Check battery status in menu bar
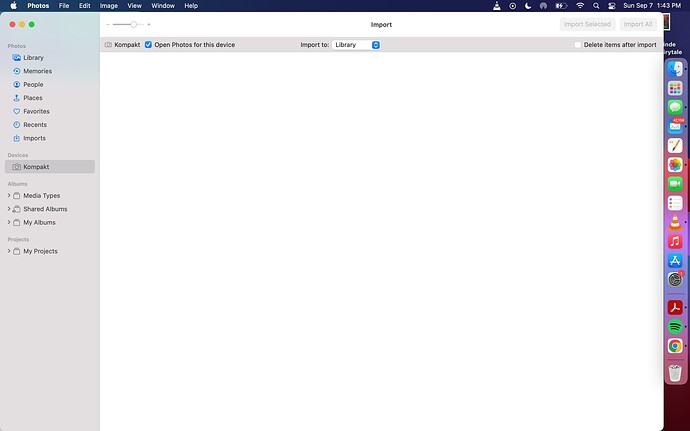Screen dimensions: 690x431 (561, 6)
